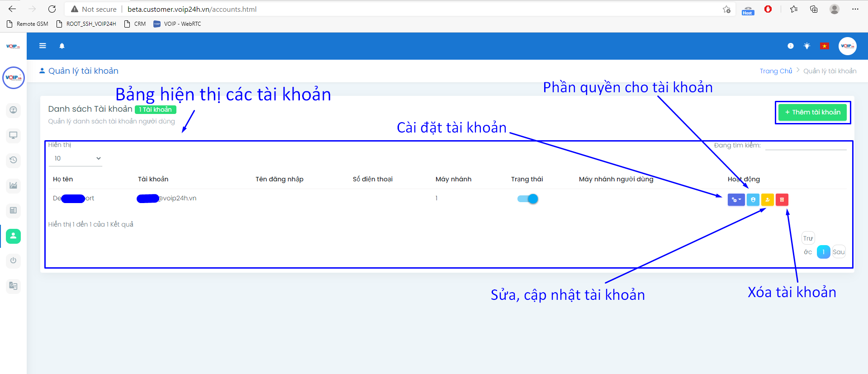868x374 pixels.
Task: Open the Vietnam flag language selector
Action: click(824, 46)
